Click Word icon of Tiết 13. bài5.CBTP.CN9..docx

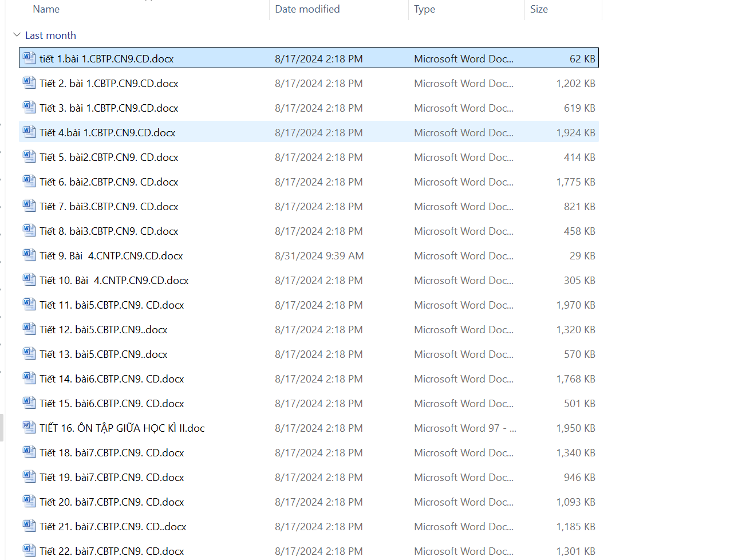(29, 353)
